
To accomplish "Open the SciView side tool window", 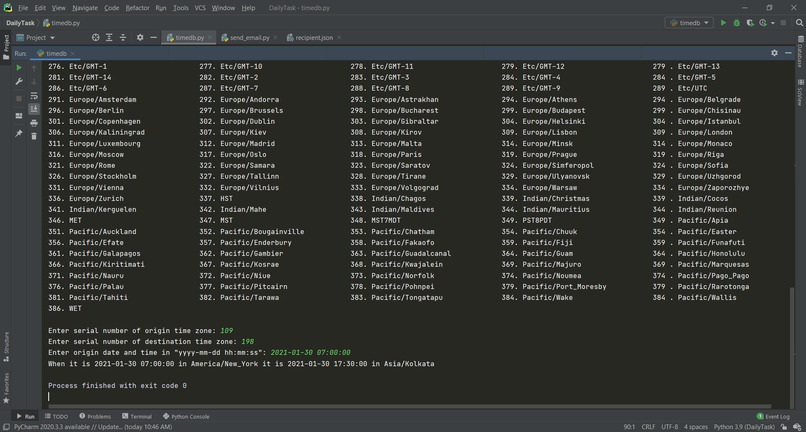I will (x=800, y=93).
